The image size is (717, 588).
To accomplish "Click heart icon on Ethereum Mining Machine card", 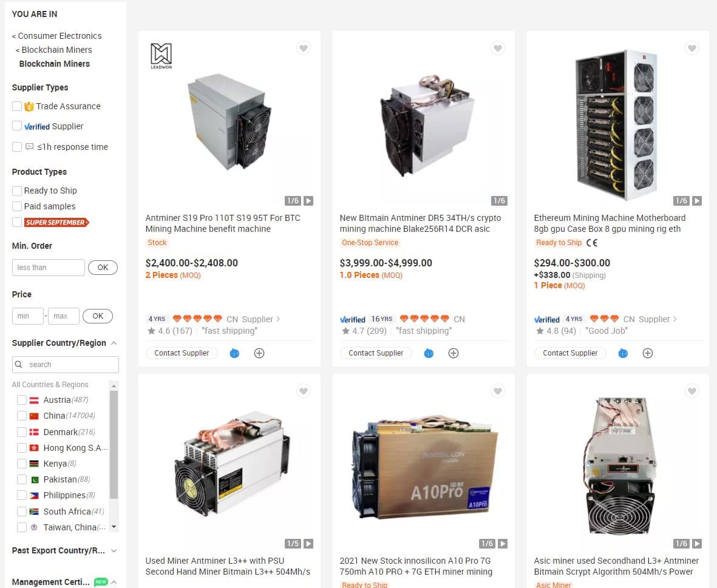I will point(692,48).
